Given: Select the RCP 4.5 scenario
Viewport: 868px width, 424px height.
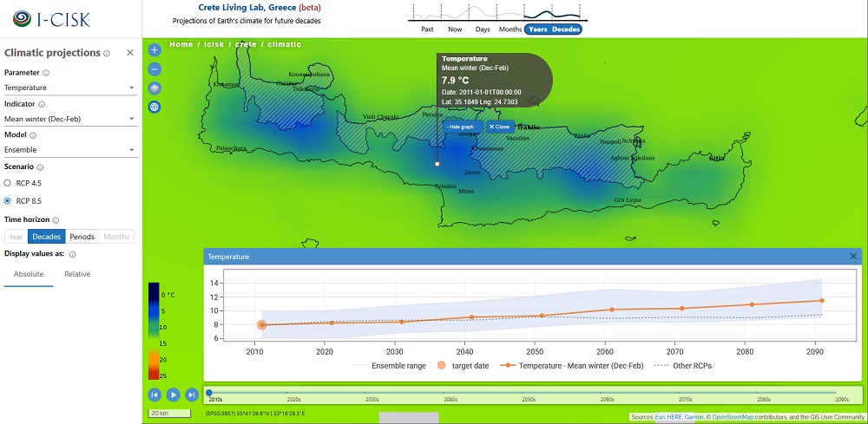Looking at the screenshot, I should pyautogui.click(x=9, y=183).
